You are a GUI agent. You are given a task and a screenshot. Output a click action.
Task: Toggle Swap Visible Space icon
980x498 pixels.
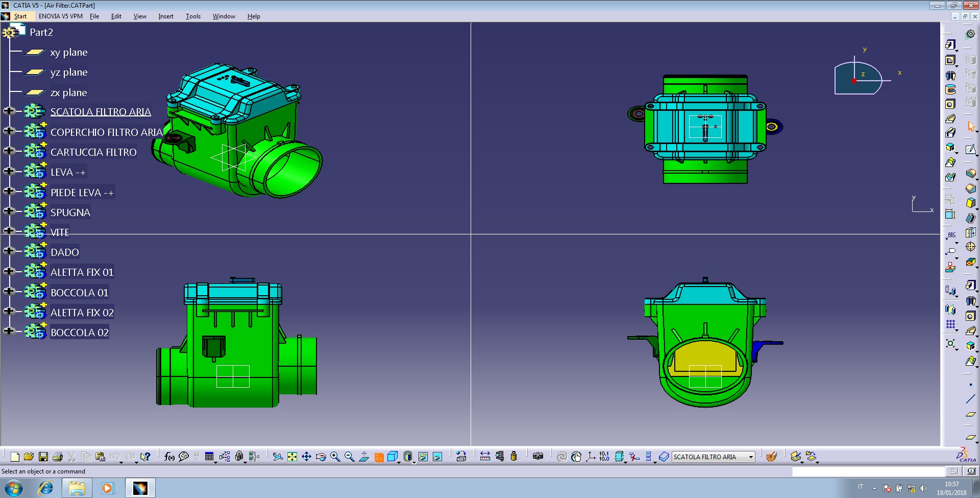click(437, 457)
